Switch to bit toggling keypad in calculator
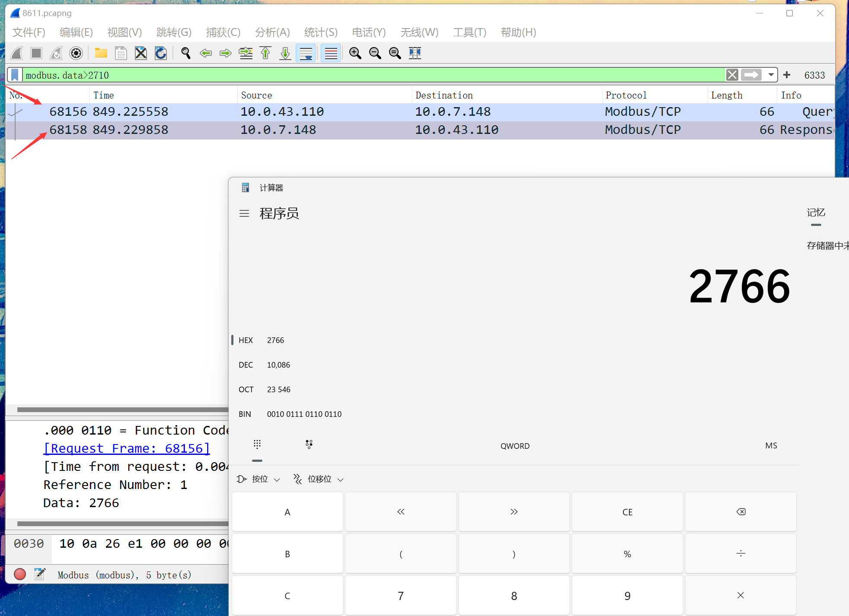 309,445
